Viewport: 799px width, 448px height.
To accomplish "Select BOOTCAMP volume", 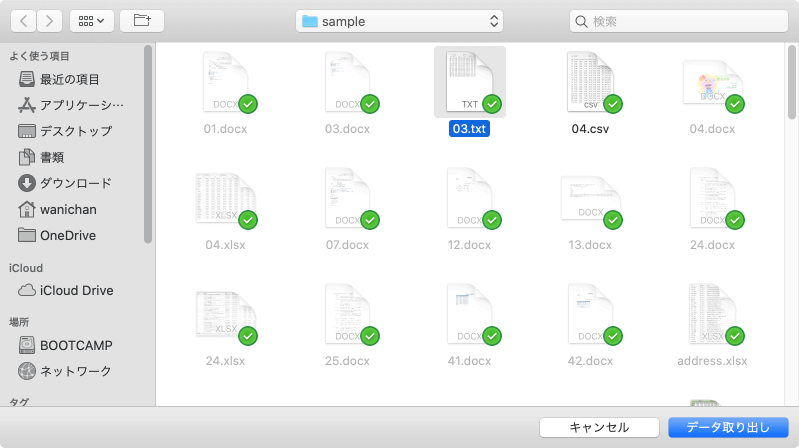I will tap(65, 345).
